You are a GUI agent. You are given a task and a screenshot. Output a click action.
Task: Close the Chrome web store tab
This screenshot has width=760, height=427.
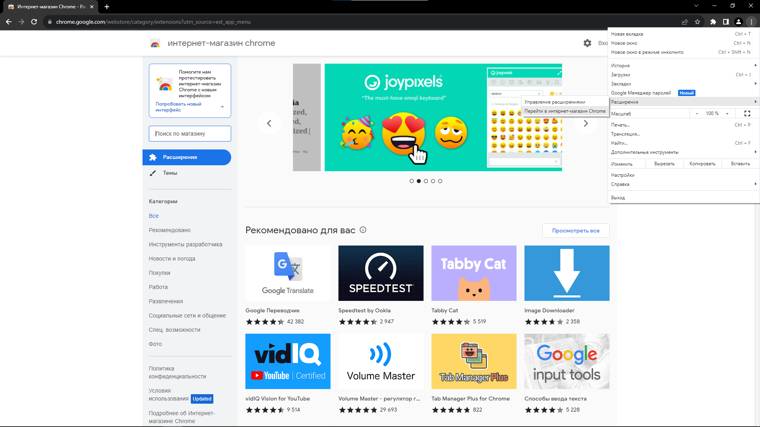click(x=92, y=7)
